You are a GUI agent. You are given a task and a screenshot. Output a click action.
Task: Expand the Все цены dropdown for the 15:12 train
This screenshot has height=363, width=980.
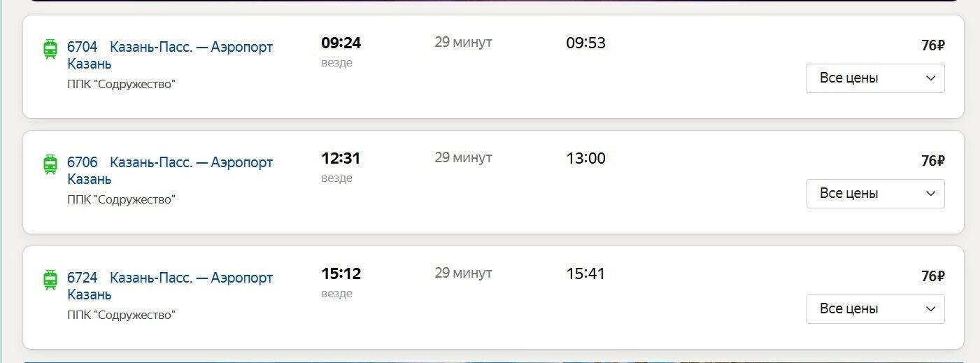coord(875,309)
